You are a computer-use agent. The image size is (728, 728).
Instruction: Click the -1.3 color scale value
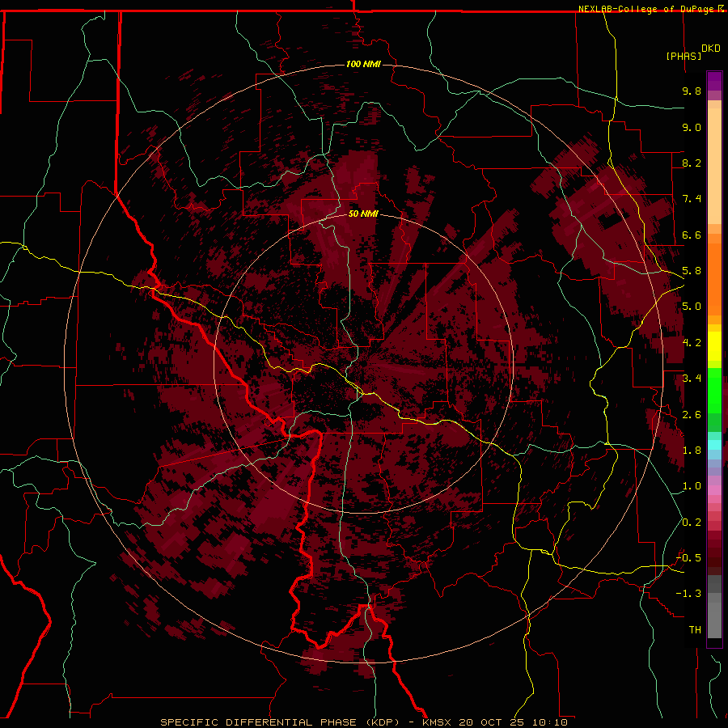(688, 594)
